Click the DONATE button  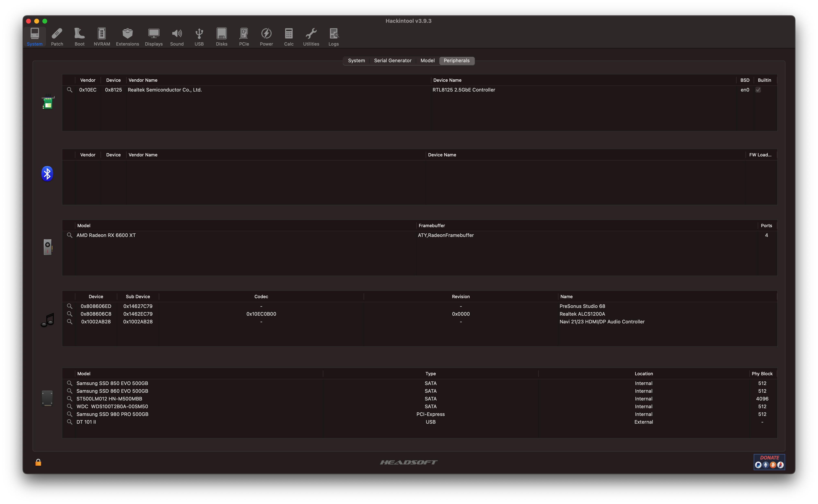[770, 462]
